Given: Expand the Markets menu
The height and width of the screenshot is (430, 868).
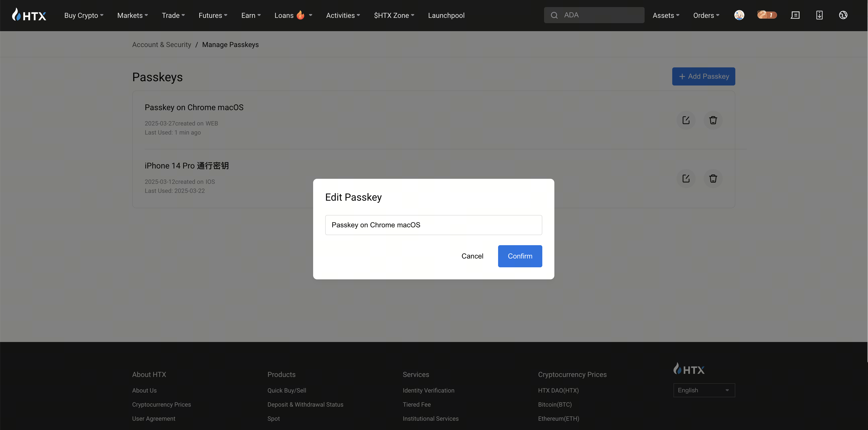Looking at the screenshot, I should coord(132,16).
